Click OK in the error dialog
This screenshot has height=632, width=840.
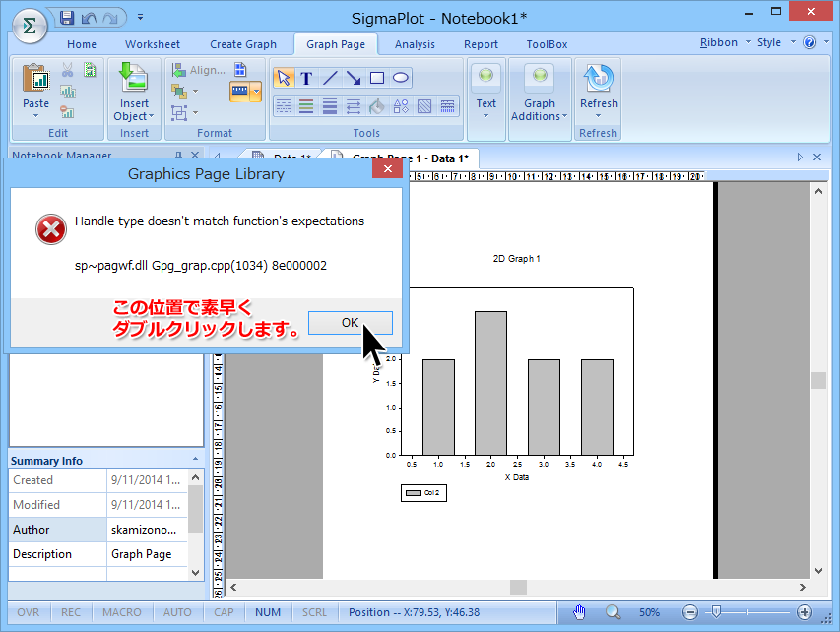coord(351,323)
